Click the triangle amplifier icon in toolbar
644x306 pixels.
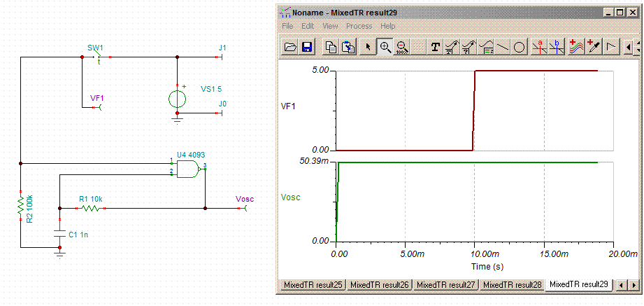tap(610, 48)
